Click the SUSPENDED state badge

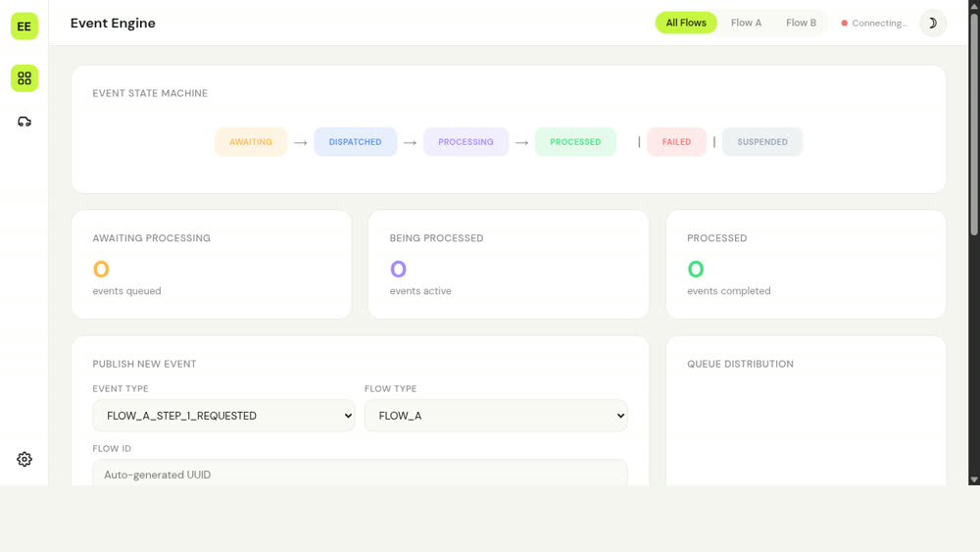pos(762,142)
